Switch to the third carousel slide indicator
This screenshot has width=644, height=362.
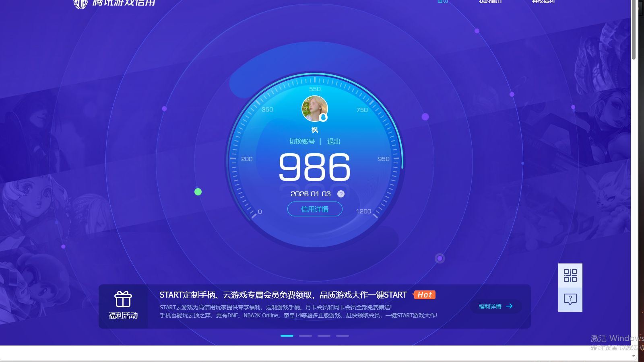tap(324, 335)
